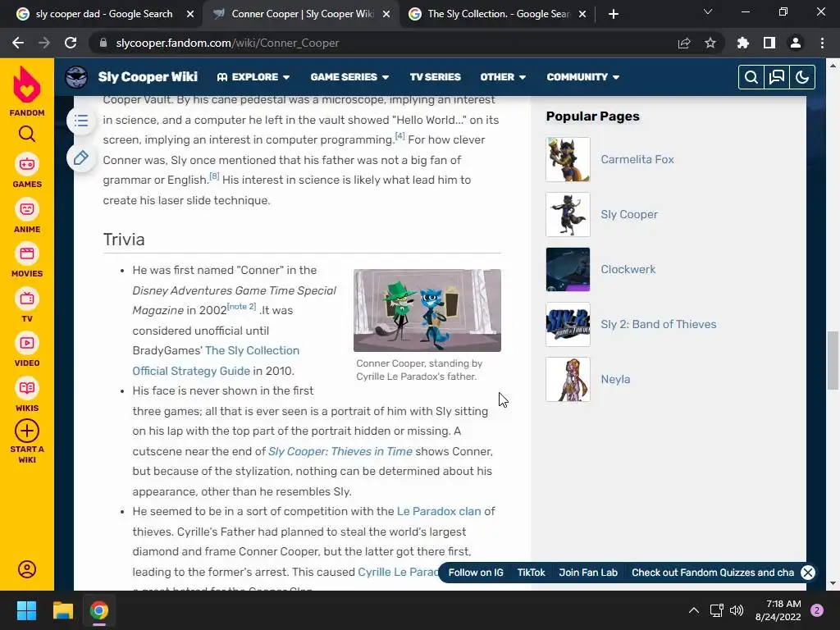The width and height of the screenshot is (840, 630).
Task: Open the 'Le Paradox clan' link
Action: coord(439,511)
